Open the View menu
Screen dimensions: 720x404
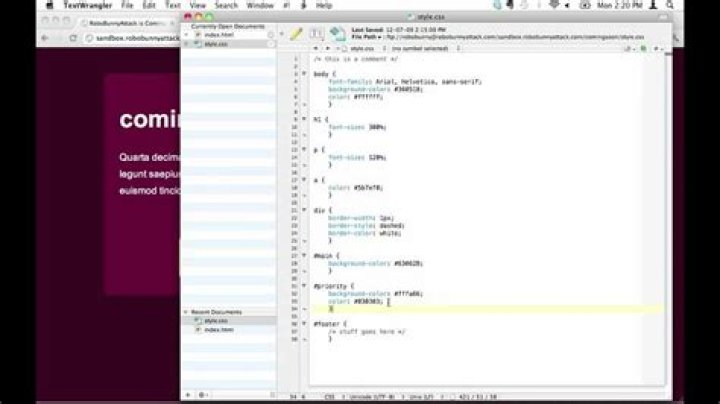(x=197, y=5)
